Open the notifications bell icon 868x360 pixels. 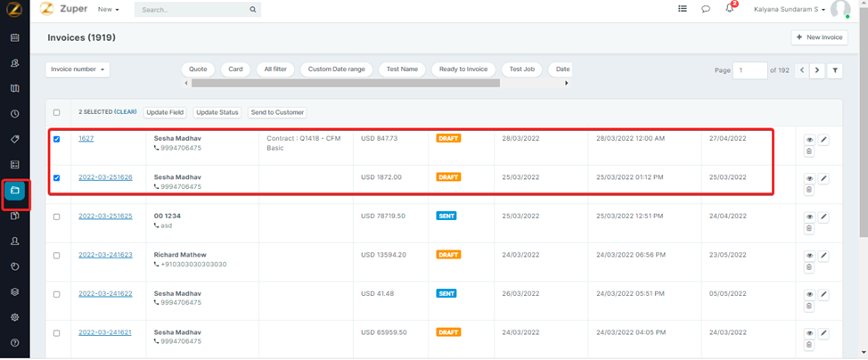point(730,10)
